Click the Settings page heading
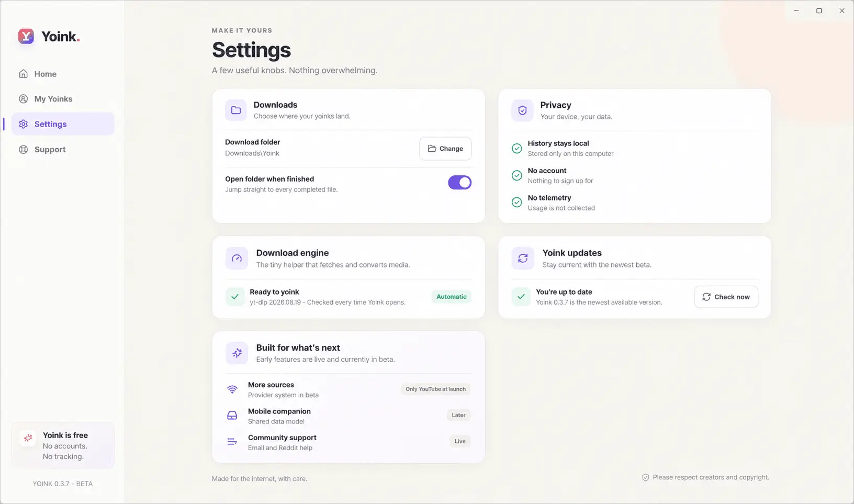Viewport: 854px width, 504px height. 251,50
